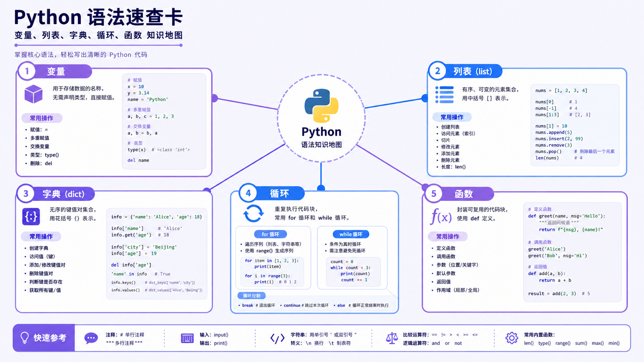Click the 'nums.remove(3)' code line

pyautogui.click(x=554, y=145)
